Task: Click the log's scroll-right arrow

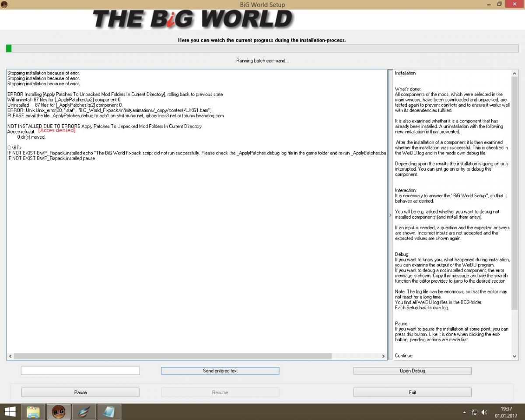Action: (x=384, y=356)
